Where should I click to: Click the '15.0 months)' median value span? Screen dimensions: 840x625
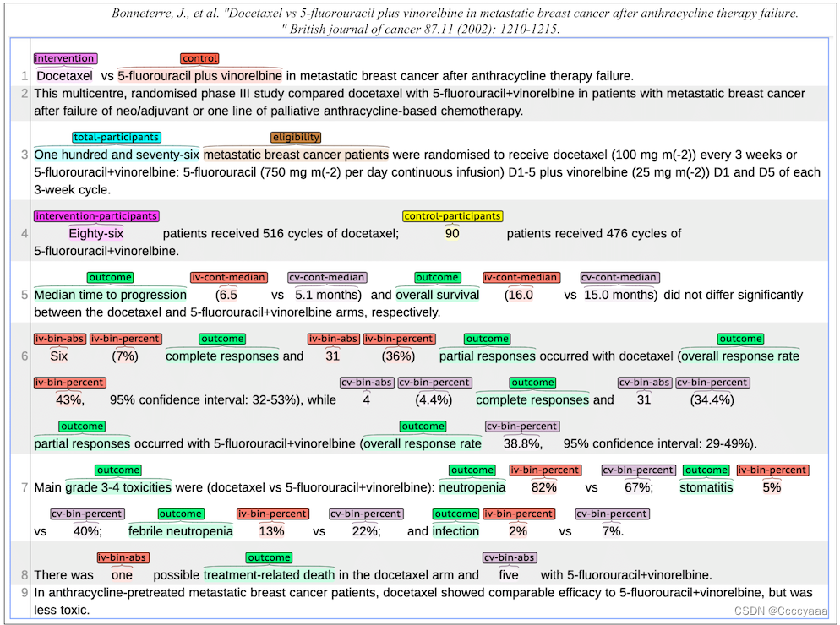click(x=620, y=295)
